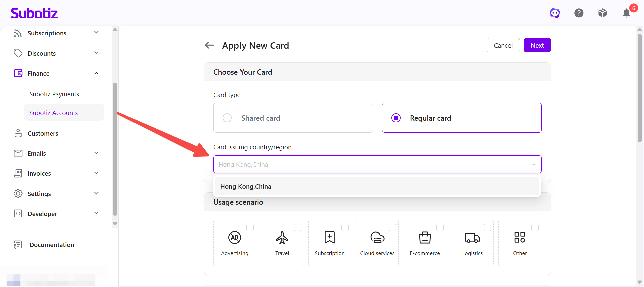This screenshot has width=644, height=287.
Task: Expand the Settings menu chevron
Action: 96,193
